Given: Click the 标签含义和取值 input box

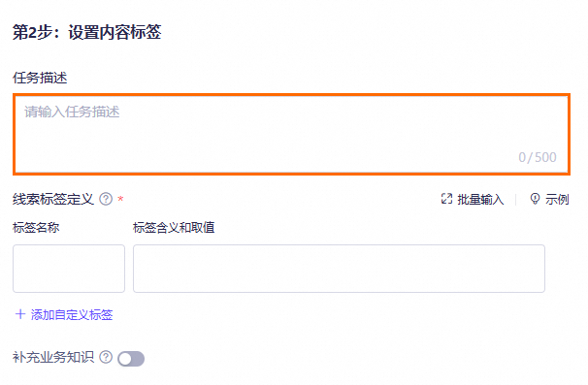Looking at the screenshot, I should coord(339,269).
